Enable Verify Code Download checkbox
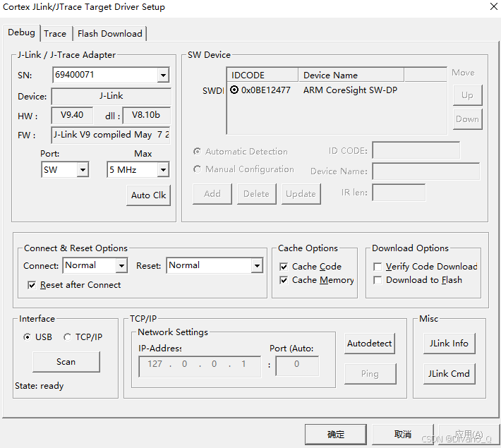 tap(378, 267)
